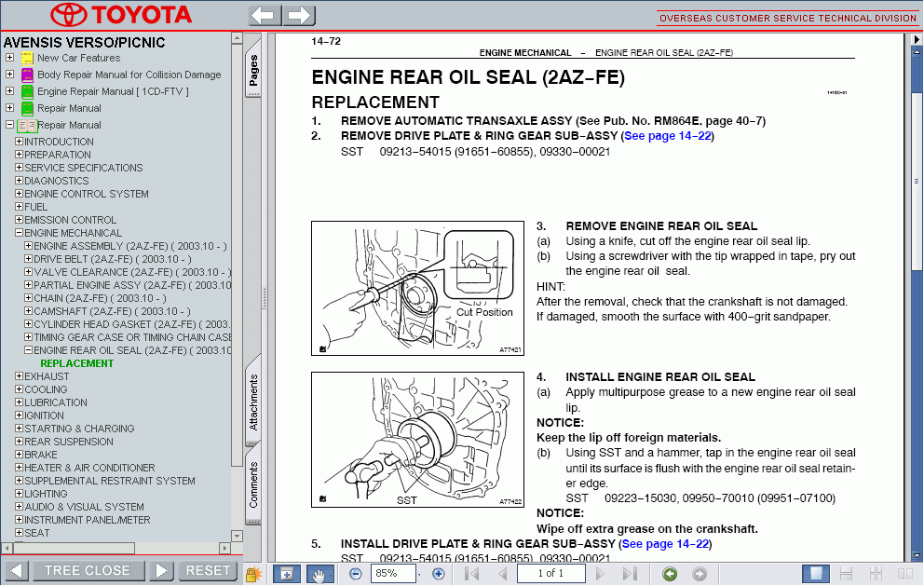Follow 'See page 14-22' link in step 5
The image size is (924, 586).
coord(665,544)
